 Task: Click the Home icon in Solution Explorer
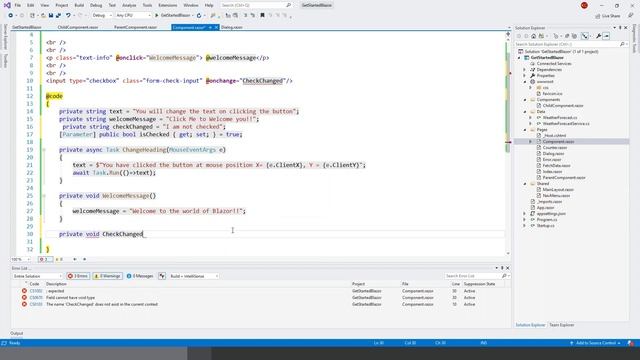pyautogui.click(x=533, y=36)
